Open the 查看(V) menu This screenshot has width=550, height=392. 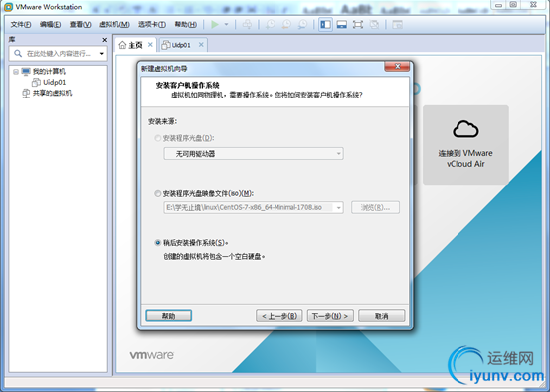coord(80,24)
